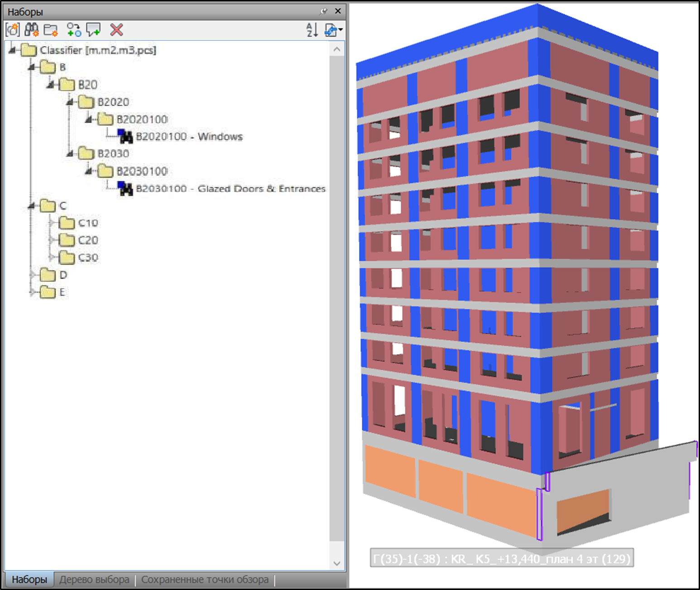This screenshot has height=590, width=700.
Task: Click the grid location label Г(35)-1(-38) in viewport
Action: point(502,559)
